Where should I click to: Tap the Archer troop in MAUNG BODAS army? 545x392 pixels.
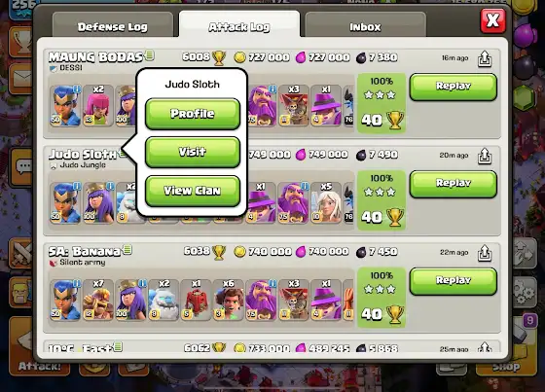tap(98, 105)
